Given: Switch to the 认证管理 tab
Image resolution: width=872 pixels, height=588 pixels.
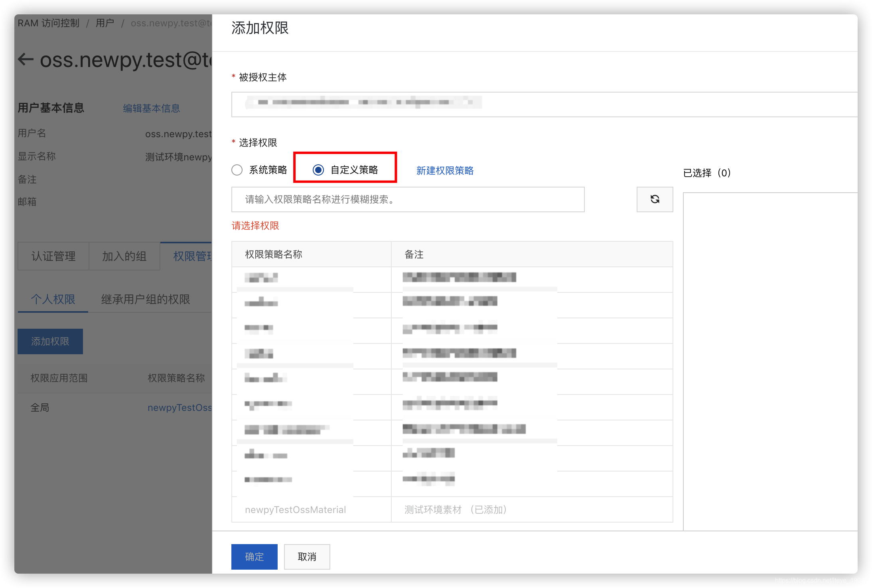Looking at the screenshot, I should click(53, 256).
